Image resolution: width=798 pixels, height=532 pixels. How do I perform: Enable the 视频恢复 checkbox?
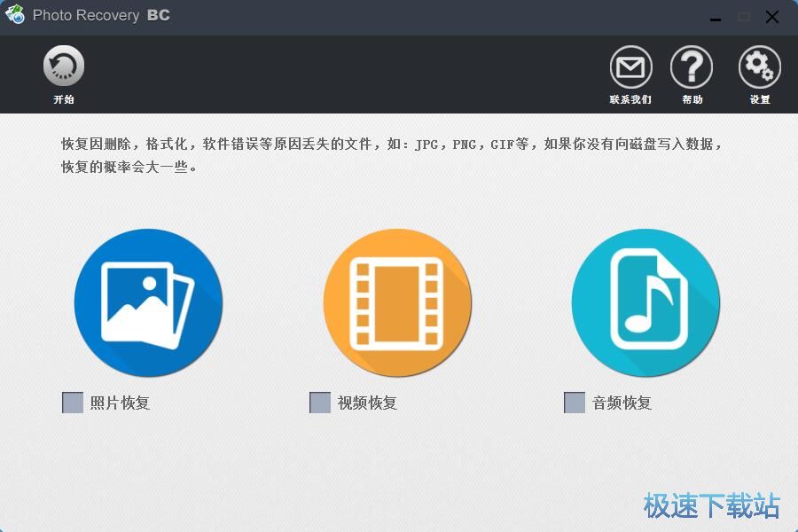[320, 403]
